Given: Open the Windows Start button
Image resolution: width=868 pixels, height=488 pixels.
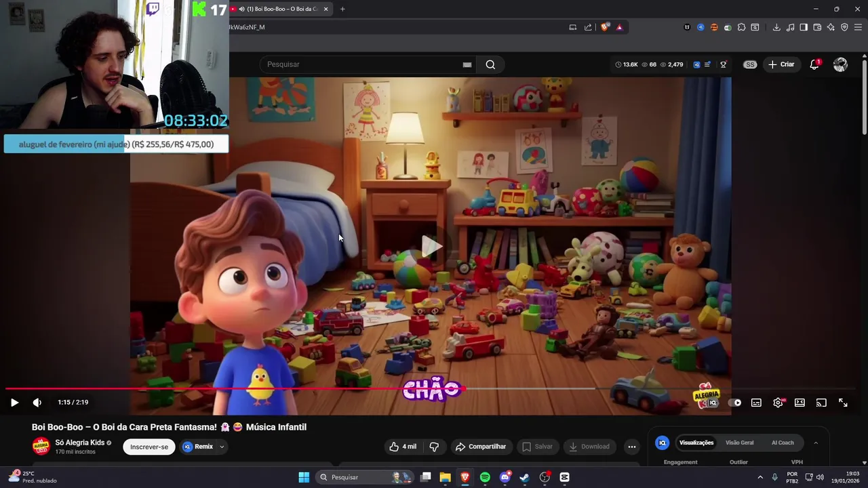Looking at the screenshot, I should coord(304,477).
